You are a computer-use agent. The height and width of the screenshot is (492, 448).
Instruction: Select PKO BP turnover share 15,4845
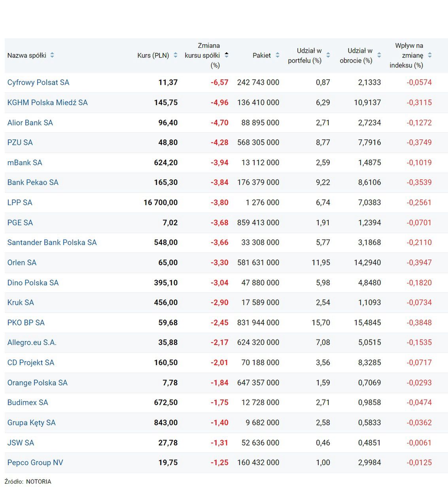(x=367, y=323)
